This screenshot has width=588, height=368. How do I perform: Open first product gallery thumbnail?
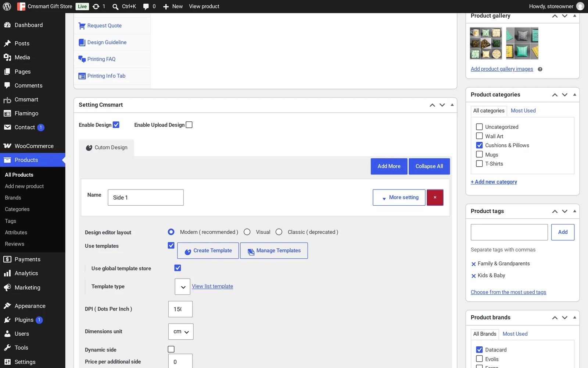pyautogui.click(x=486, y=43)
